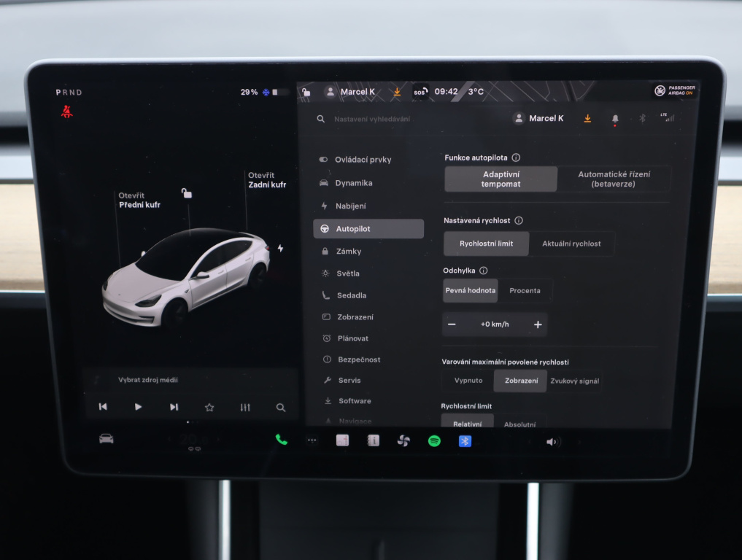Switch Odchylka to Procenta
742x560 pixels.
(525, 290)
